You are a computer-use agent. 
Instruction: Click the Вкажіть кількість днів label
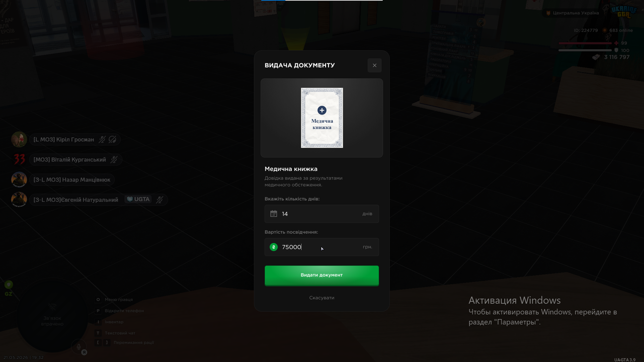pyautogui.click(x=292, y=199)
